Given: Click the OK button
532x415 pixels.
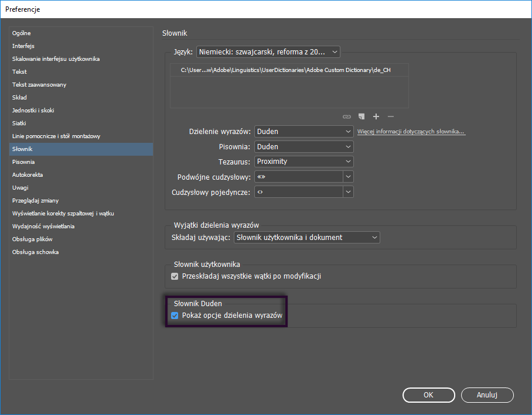Looking at the screenshot, I should tap(428, 395).
